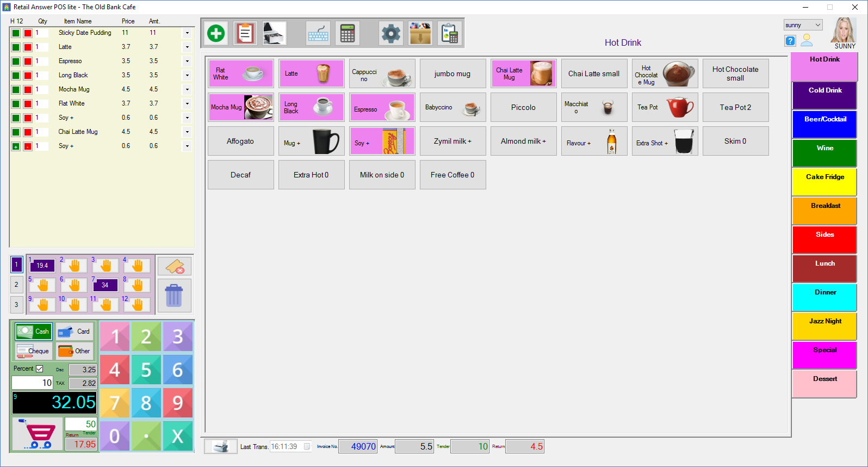868x467 pixels.
Task: Open the red clipboard notes icon
Action: 245,34
